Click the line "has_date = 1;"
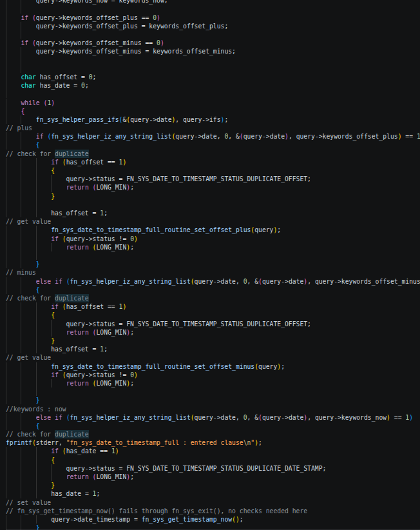 [75, 494]
